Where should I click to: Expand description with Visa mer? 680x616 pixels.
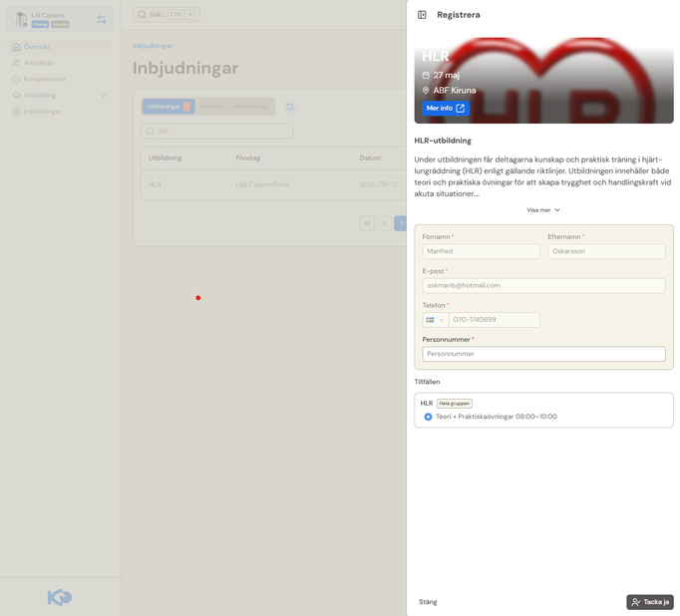coord(543,210)
